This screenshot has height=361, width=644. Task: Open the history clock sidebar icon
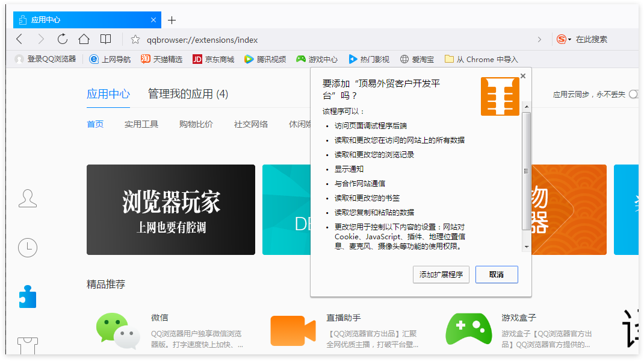[x=28, y=248]
